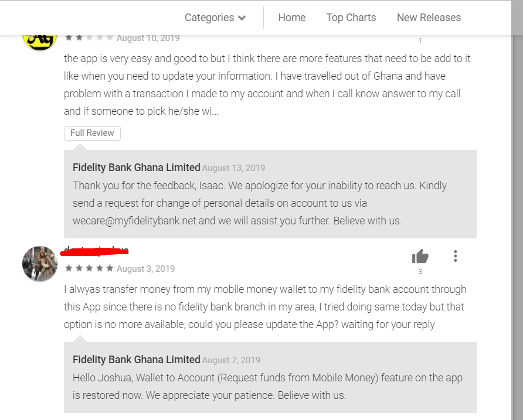Expand the Categories dropdown

pos(215,18)
